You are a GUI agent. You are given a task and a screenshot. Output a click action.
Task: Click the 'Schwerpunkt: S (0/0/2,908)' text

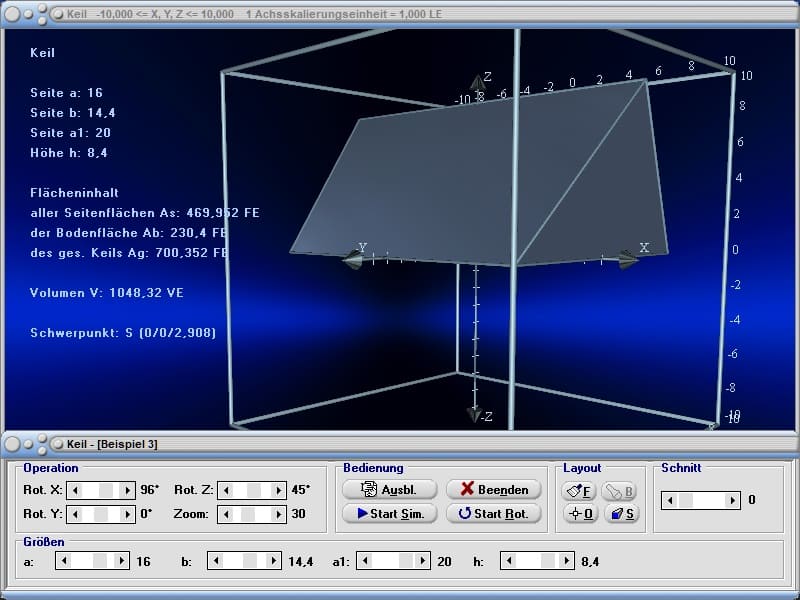(x=123, y=333)
